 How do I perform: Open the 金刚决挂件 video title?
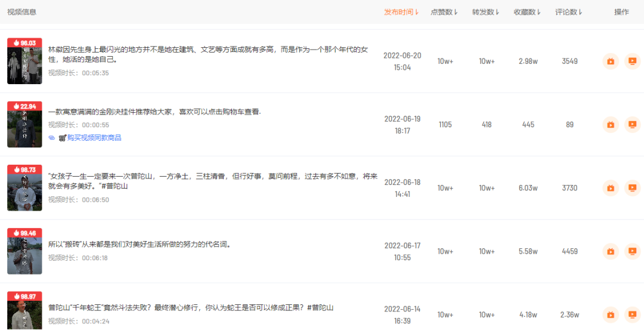tap(154, 112)
